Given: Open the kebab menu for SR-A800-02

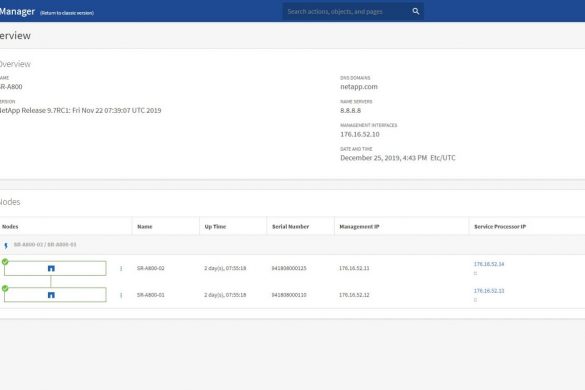Looking at the screenshot, I should 121,268.
